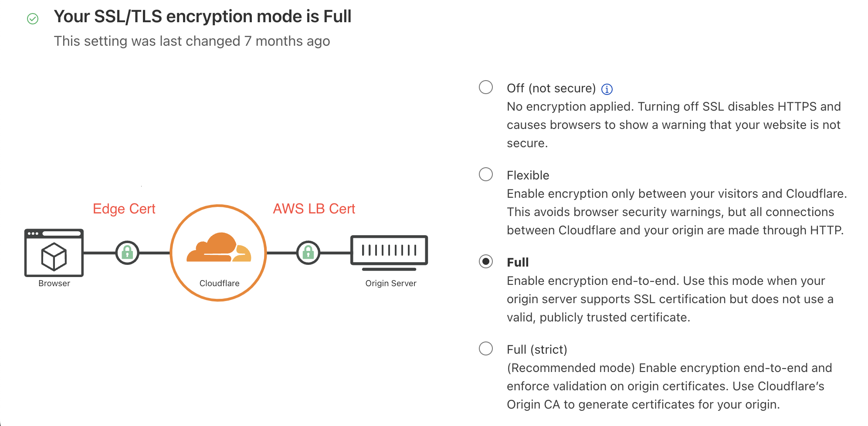This screenshot has height=426, width=868.
Task: Click the Full (strict) option label
Action: [x=537, y=350]
